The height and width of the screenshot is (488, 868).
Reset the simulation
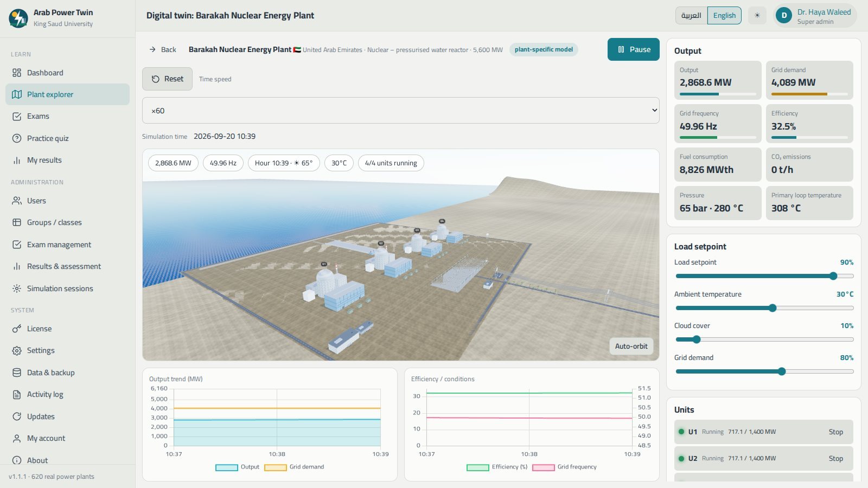coord(167,79)
